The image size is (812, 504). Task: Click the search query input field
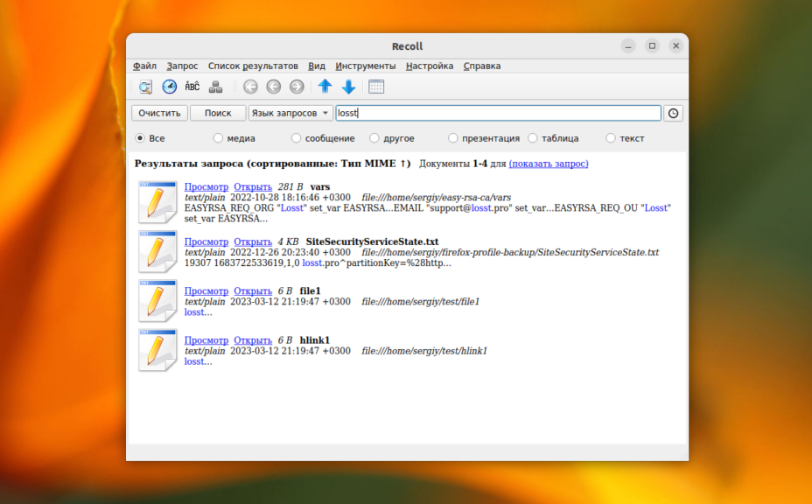[499, 113]
